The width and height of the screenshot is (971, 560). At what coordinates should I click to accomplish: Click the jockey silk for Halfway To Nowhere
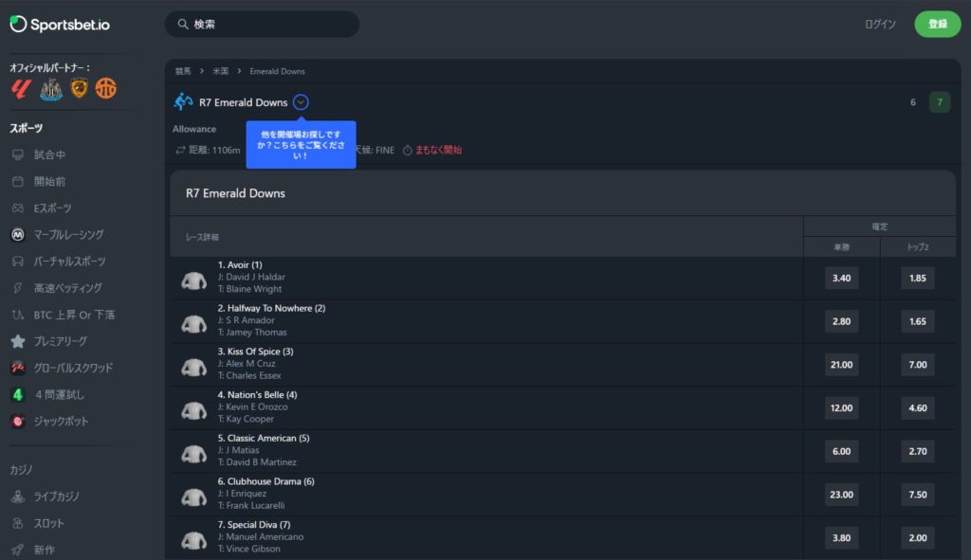click(x=193, y=324)
